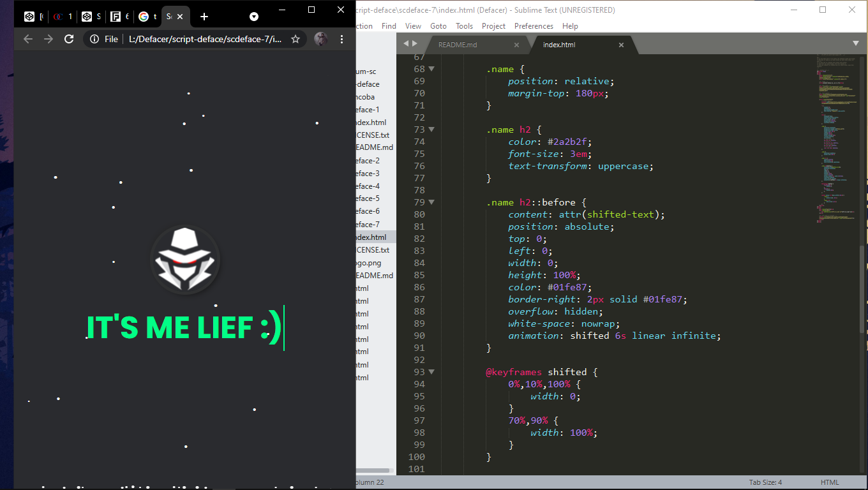Open the Preferences menu in Sublime Text

534,26
